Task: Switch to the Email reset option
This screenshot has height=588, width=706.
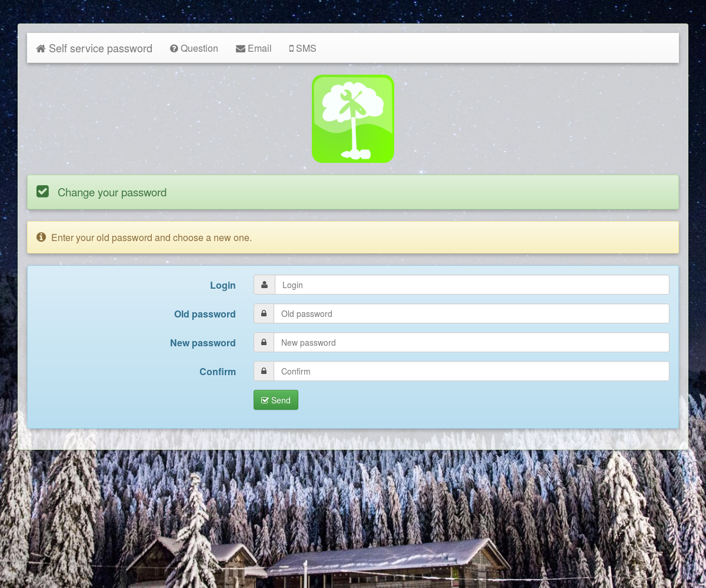Action: click(259, 49)
